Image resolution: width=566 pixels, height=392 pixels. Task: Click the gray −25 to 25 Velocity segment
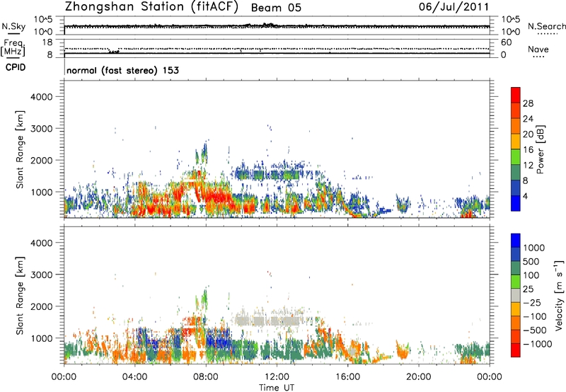[516, 295]
